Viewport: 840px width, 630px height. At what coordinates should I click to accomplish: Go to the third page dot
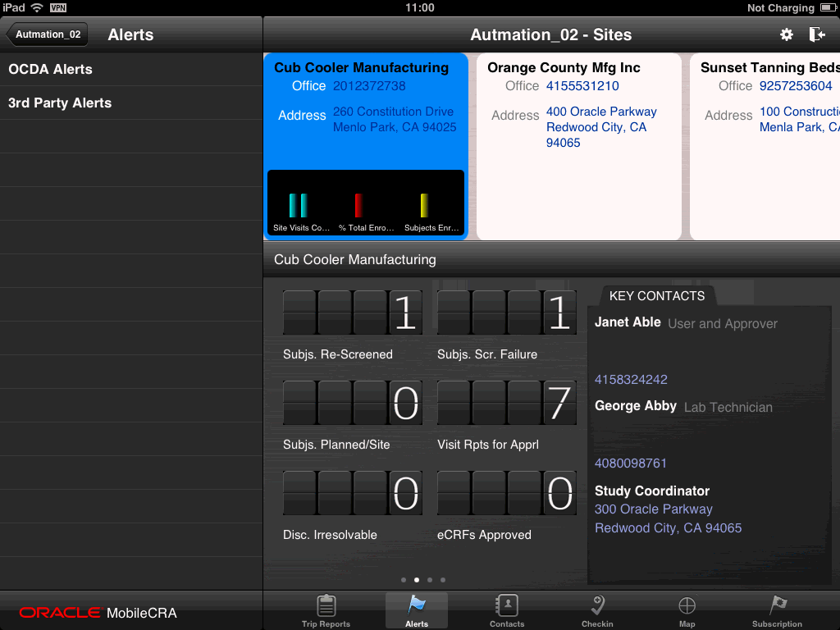(430, 580)
